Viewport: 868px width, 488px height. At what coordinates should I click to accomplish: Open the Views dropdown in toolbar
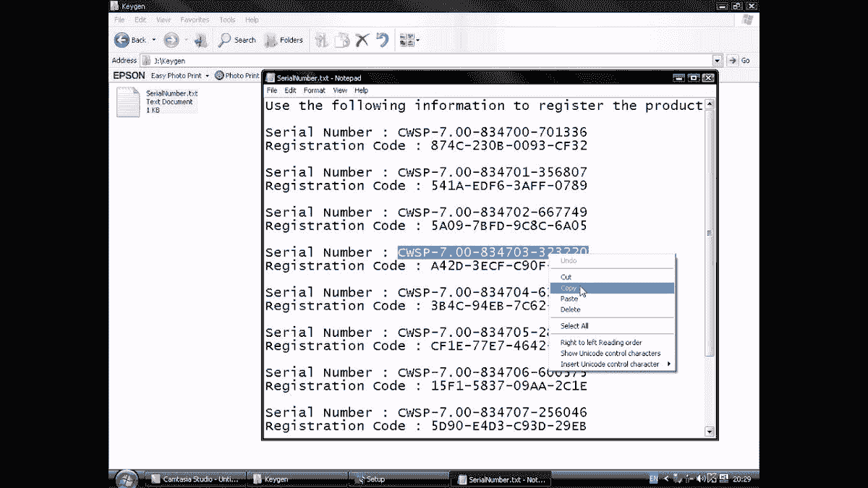409,40
